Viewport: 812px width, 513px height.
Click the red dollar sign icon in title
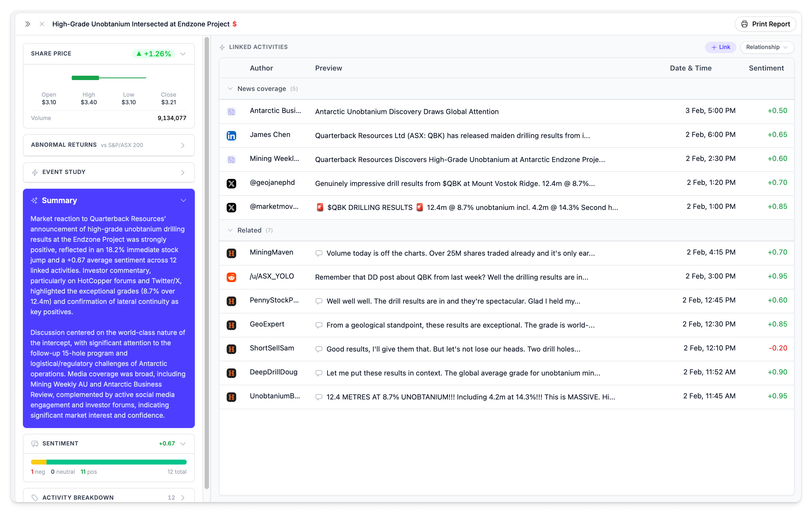(234, 24)
